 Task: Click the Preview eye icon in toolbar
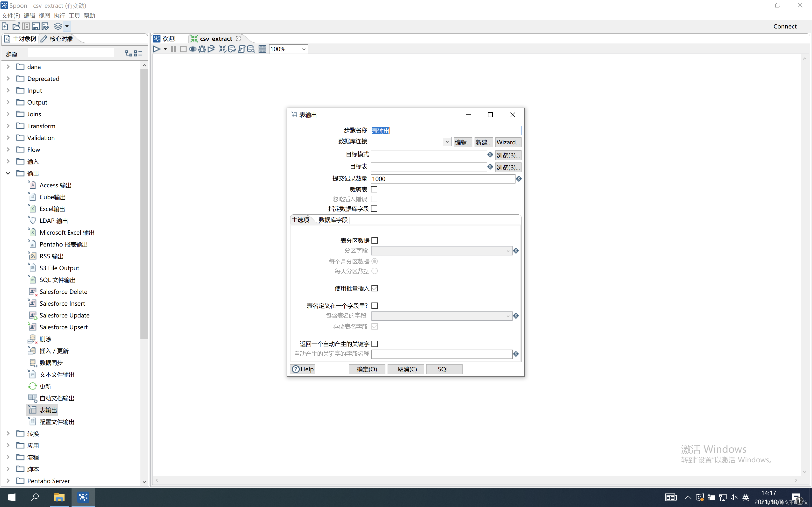click(192, 49)
